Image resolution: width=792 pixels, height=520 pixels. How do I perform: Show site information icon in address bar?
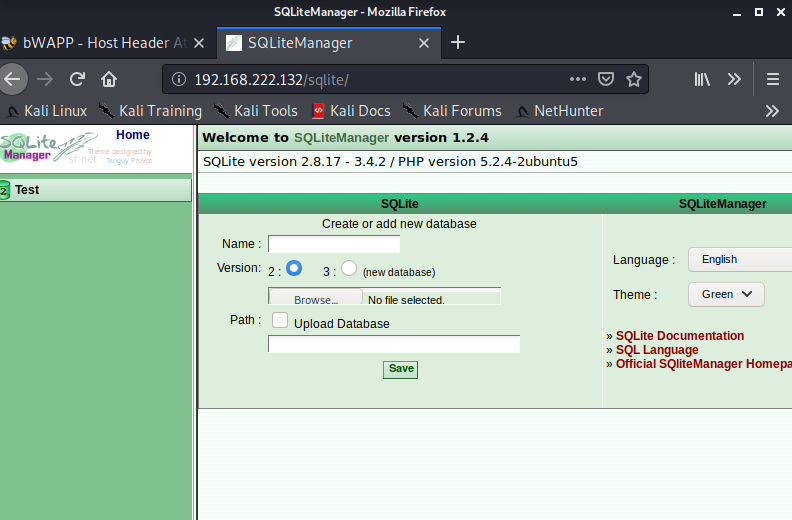click(179, 79)
